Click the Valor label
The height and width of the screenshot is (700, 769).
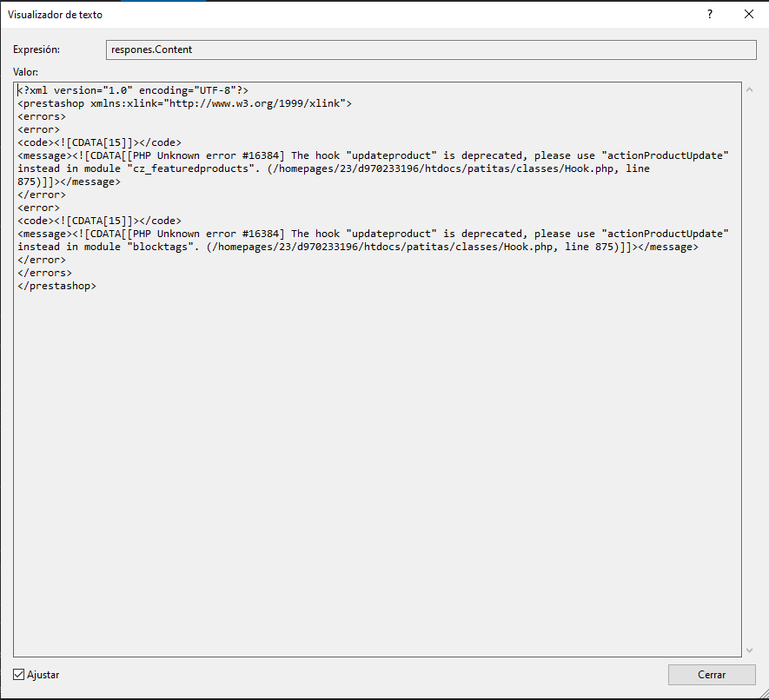pyautogui.click(x=25, y=72)
